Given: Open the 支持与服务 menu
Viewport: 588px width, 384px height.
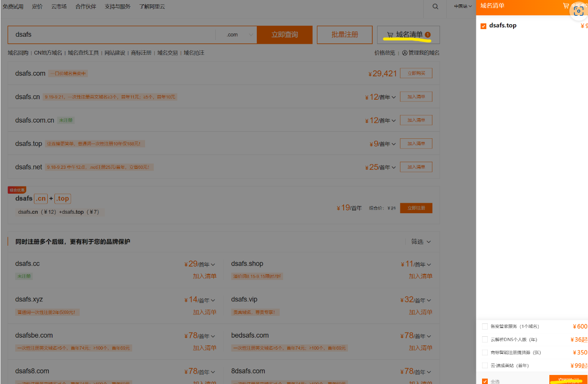Looking at the screenshot, I should [117, 7].
